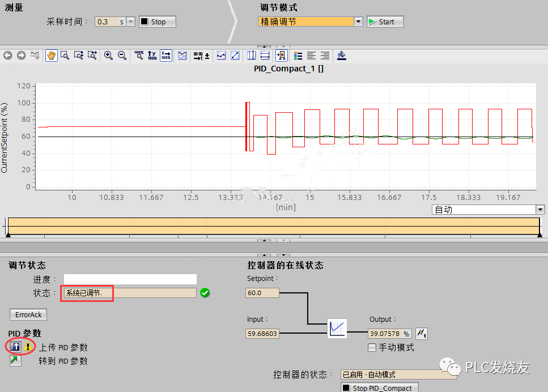Viewport: 548px width, 392px height.
Task: Click the scale Y axis to 100% icon
Action: pyautogui.click(x=152, y=55)
